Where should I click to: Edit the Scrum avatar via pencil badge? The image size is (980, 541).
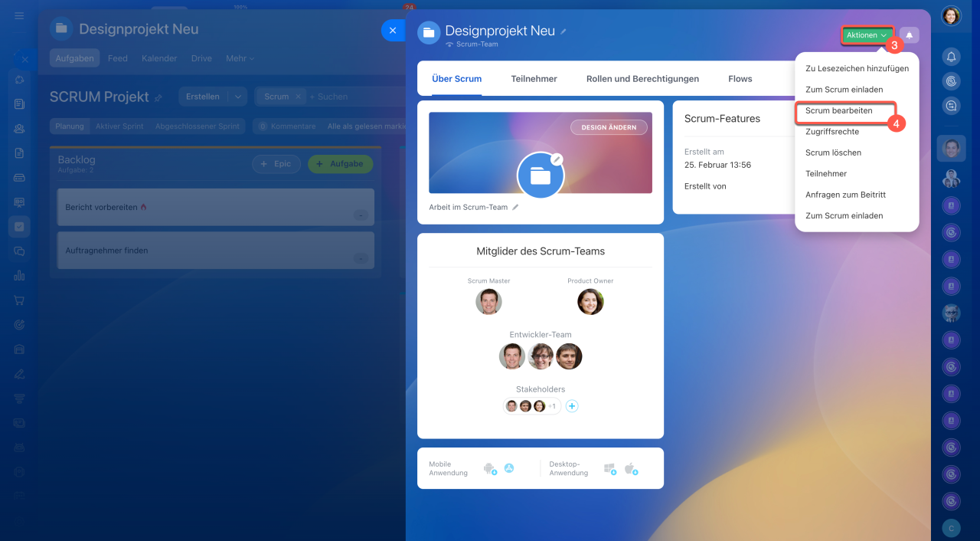(557, 159)
